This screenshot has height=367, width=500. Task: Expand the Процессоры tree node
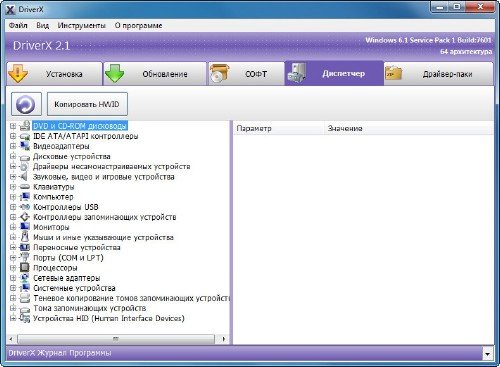tap(13, 268)
